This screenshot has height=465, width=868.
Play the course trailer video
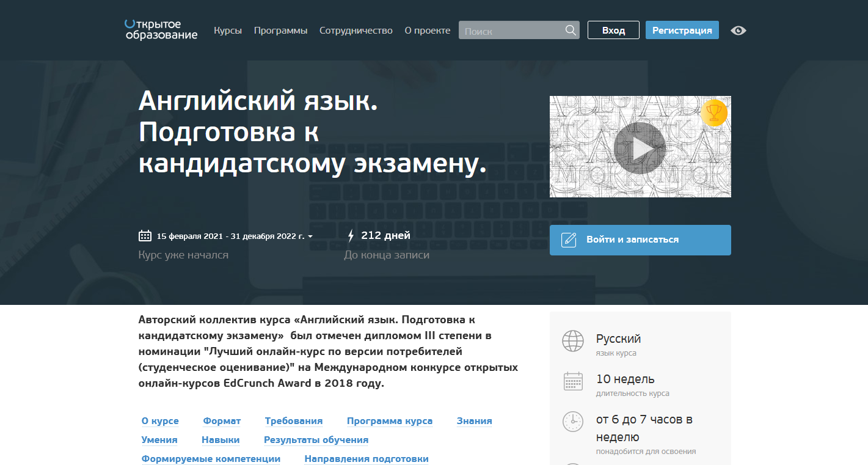pos(640,147)
